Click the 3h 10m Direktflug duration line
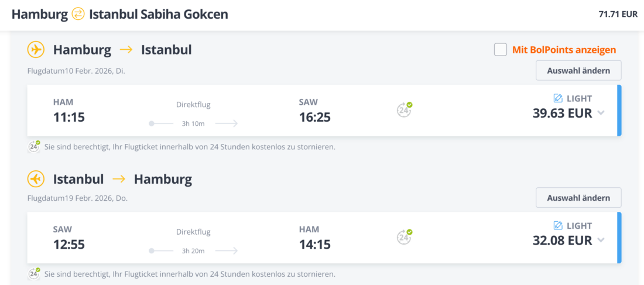644x285 pixels. [x=193, y=123]
